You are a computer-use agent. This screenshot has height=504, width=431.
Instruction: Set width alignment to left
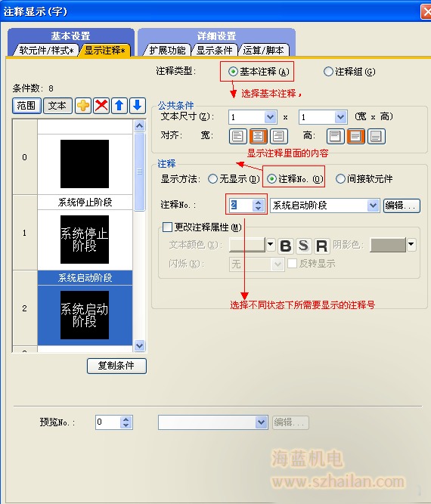(x=237, y=136)
